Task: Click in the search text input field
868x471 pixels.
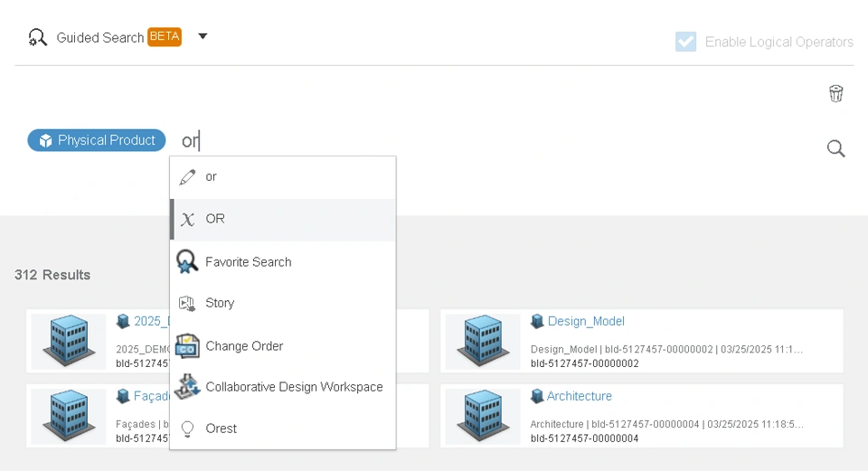Action: click(x=497, y=141)
